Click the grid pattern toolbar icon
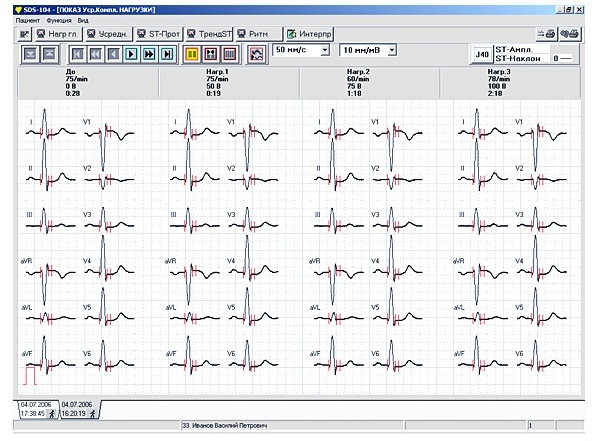Image resolution: width=600 pixels, height=441 pixels. click(229, 54)
